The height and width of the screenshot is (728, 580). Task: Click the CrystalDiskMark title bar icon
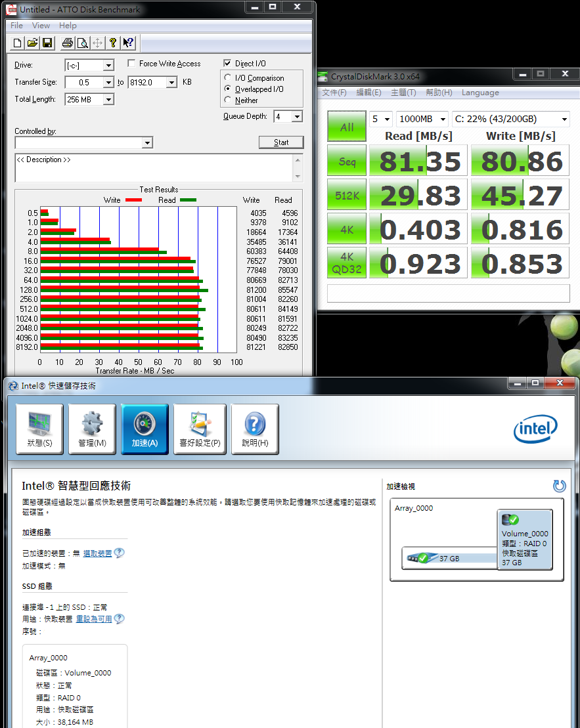pyautogui.click(x=323, y=76)
